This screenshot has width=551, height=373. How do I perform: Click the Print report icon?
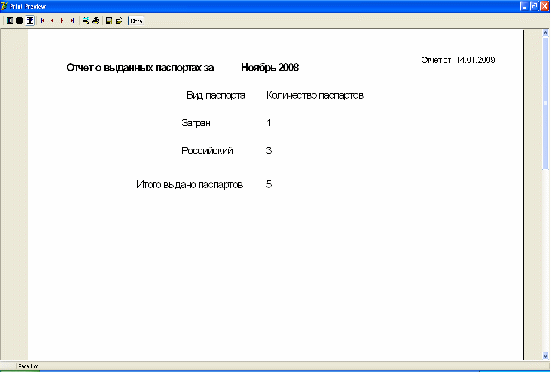(x=96, y=21)
